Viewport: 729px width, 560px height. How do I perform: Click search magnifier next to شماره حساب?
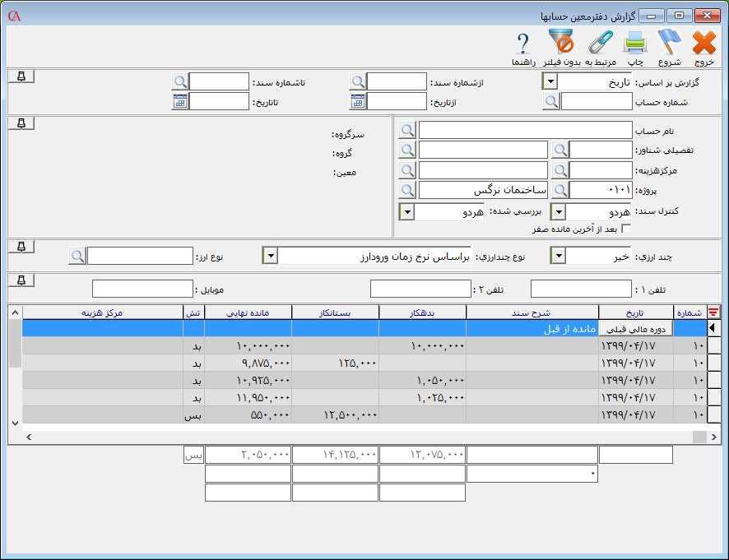[x=551, y=102]
